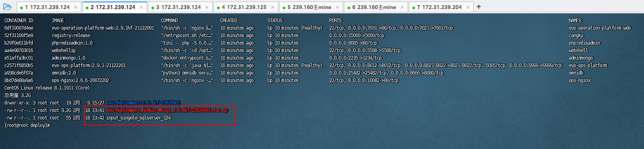Click container name phpredisadmin in NAMES
The height and width of the screenshot is (149, 644).
coord(585,43)
